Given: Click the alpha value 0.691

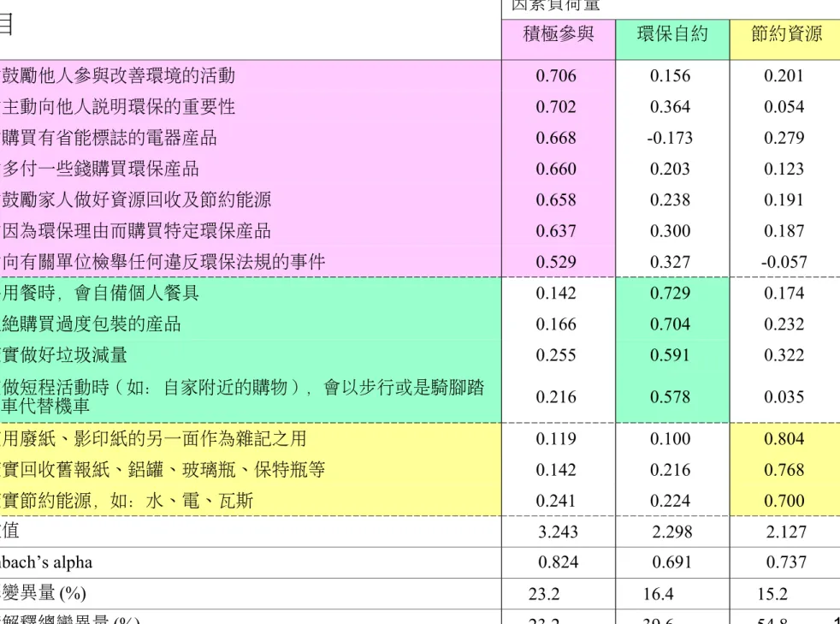Looking at the screenshot, I should (x=672, y=562).
